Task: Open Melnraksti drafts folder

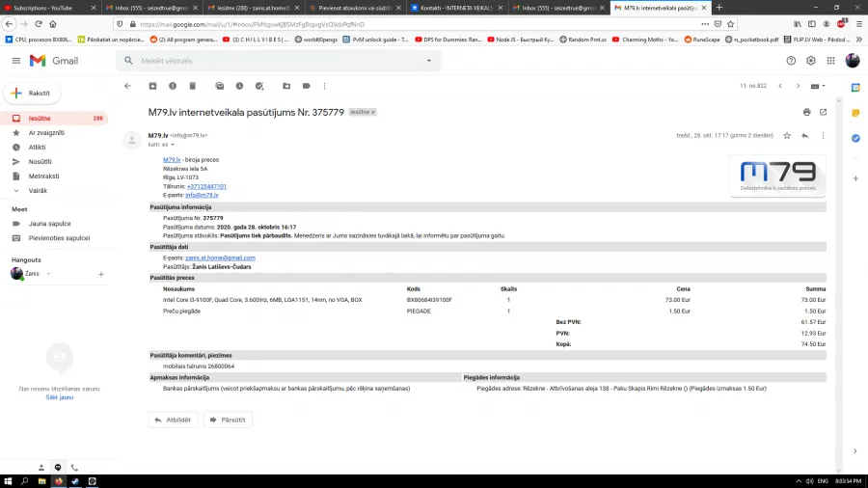Action: pyautogui.click(x=43, y=176)
